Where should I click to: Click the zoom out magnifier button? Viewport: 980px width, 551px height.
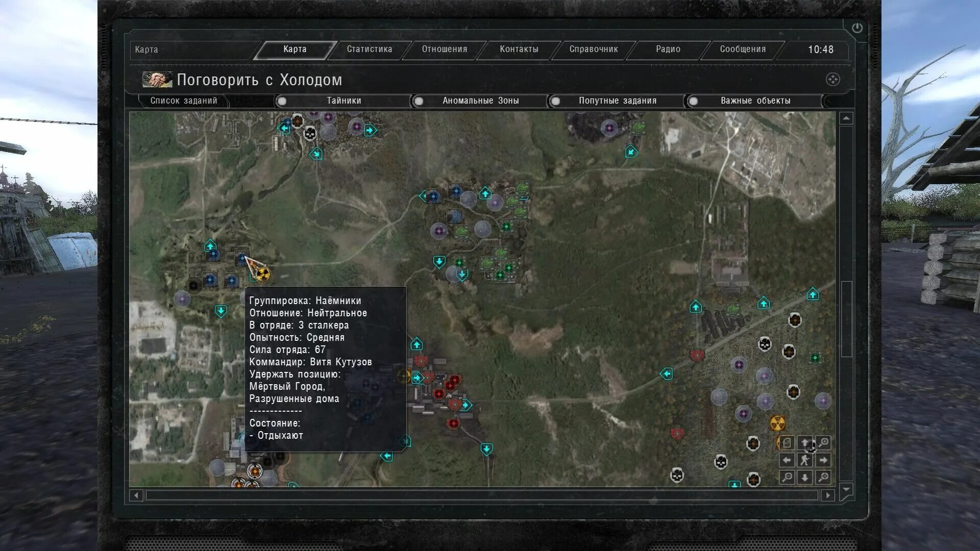[787, 478]
